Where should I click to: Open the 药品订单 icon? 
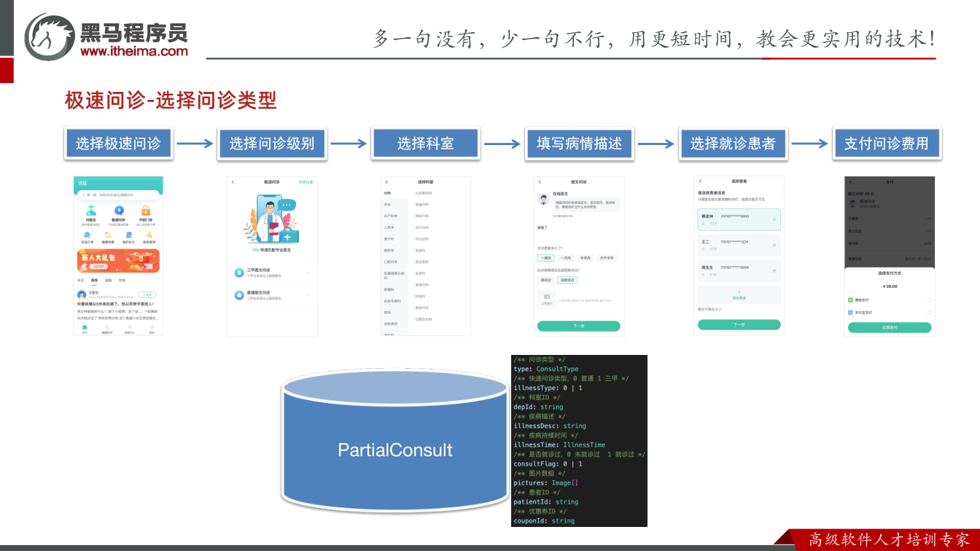click(x=87, y=235)
